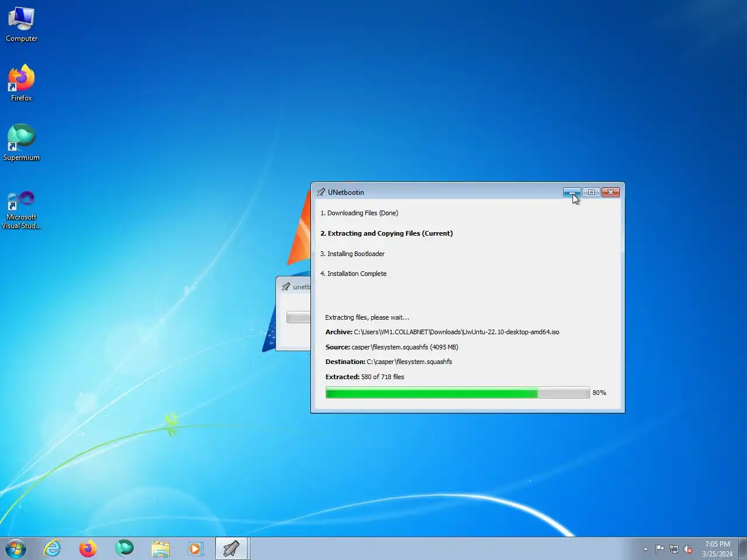This screenshot has width=747, height=560.
Task: Open Action Center flag icon
Action: 659,549
